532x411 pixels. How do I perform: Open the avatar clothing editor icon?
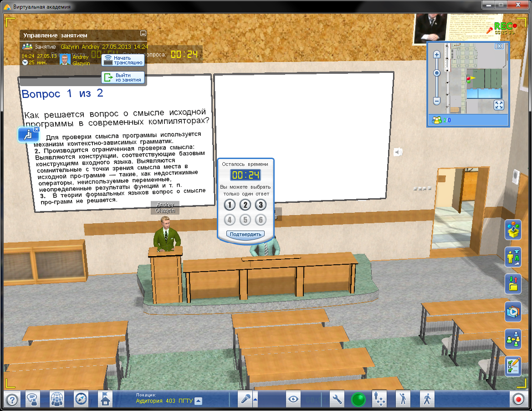pyautogui.click(x=513, y=257)
